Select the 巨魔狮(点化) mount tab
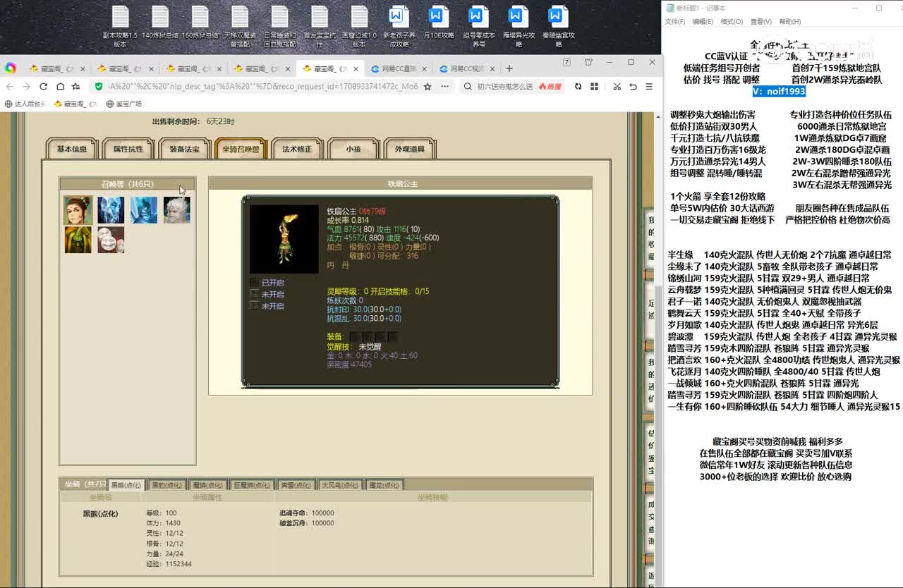Image resolution: width=903 pixels, height=588 pixels. tap(252, 485)
